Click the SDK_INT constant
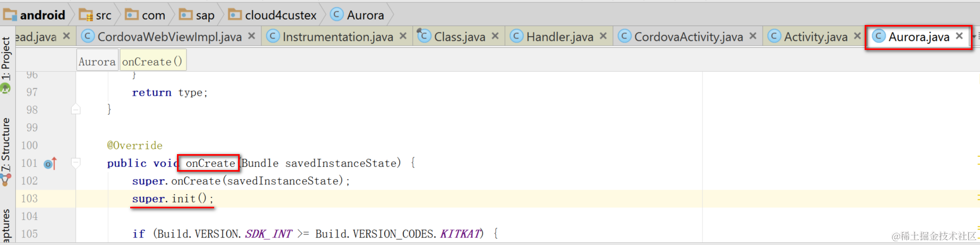The image size is (980, 245). click(x=268, y=234)
